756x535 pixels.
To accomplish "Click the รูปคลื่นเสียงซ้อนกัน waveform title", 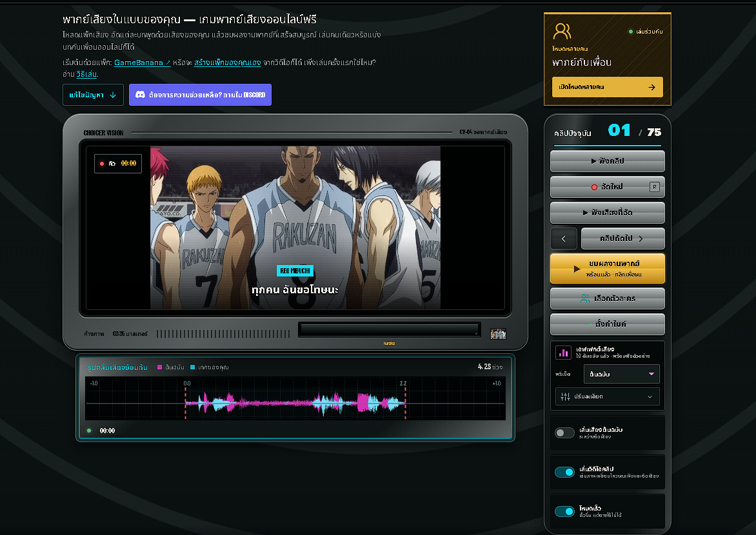I will (x=117, y=367).
